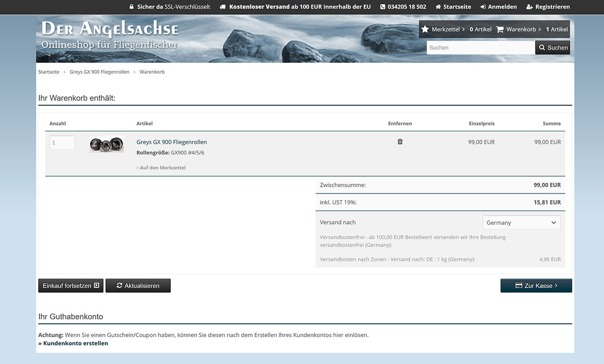Viewport: 604px width, 364px height.
Task: Open Anmelden login page
Action: tap(502, 7)
